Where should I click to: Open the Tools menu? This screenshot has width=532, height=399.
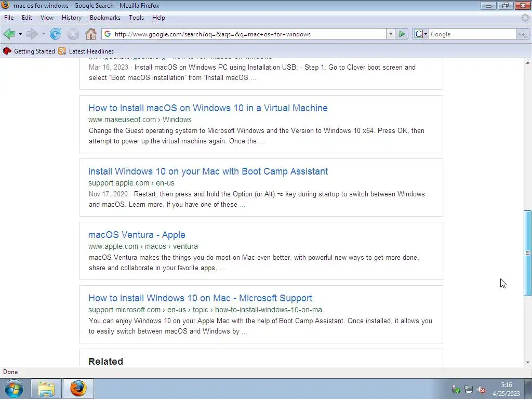[137, 18]
